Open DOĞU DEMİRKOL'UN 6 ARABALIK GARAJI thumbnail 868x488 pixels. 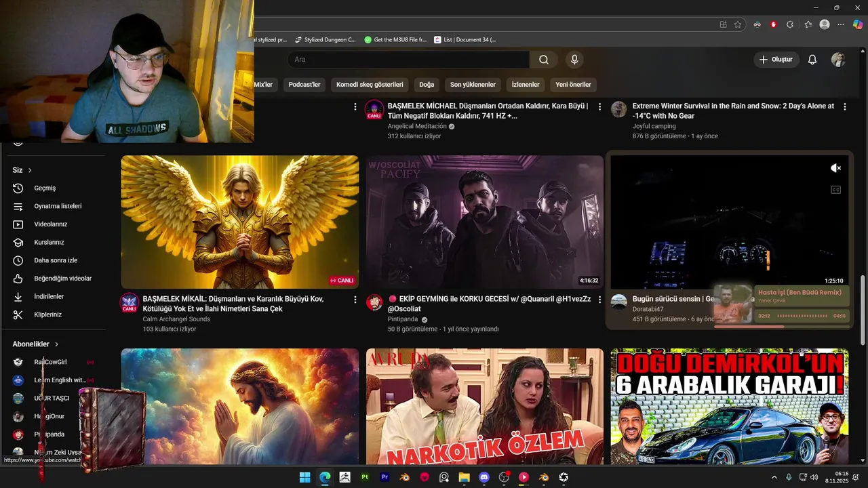(x=729, y=407)
